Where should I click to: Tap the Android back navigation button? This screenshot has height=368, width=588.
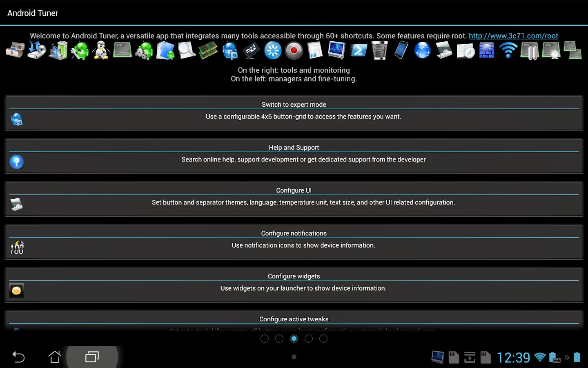(x=18, y=357)
